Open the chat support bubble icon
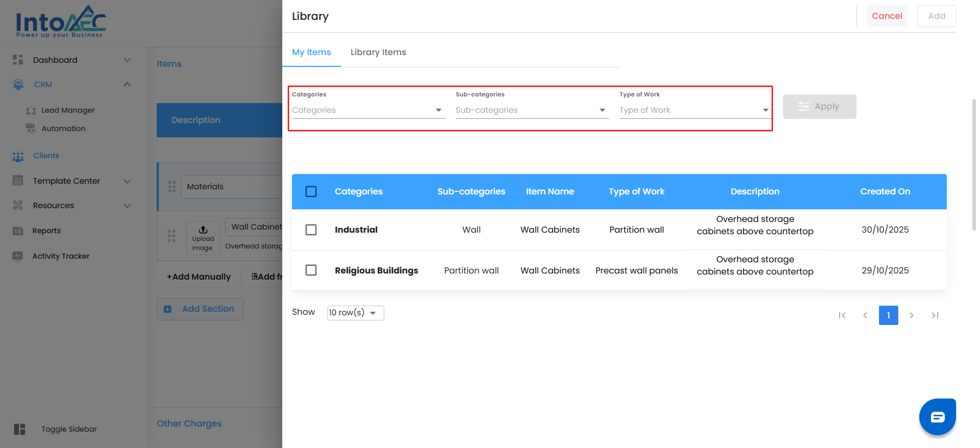 (937, 417)
